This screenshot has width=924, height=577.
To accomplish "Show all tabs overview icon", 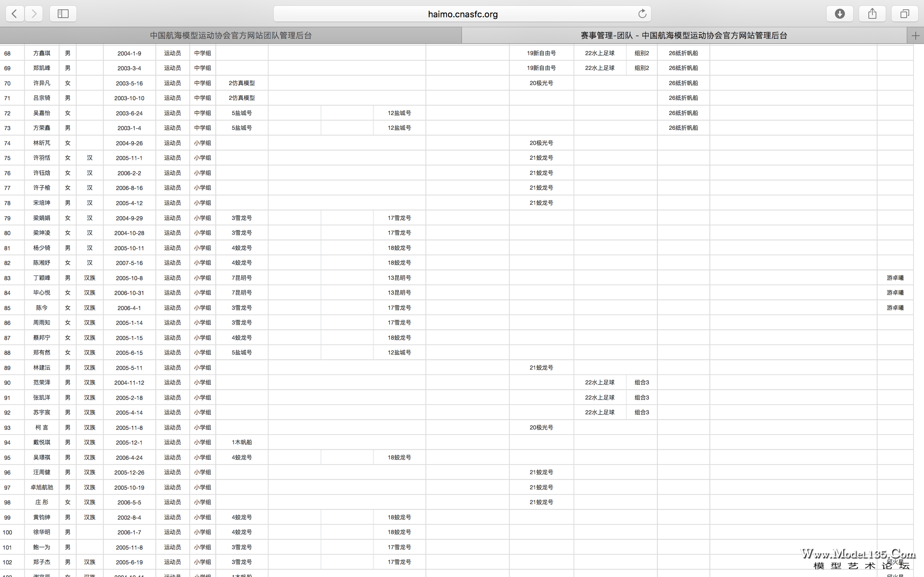I will tap(905, 14).
